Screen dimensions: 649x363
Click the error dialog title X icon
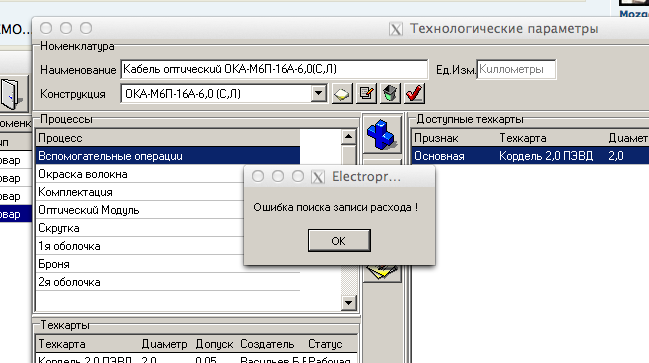pos(318,177)
